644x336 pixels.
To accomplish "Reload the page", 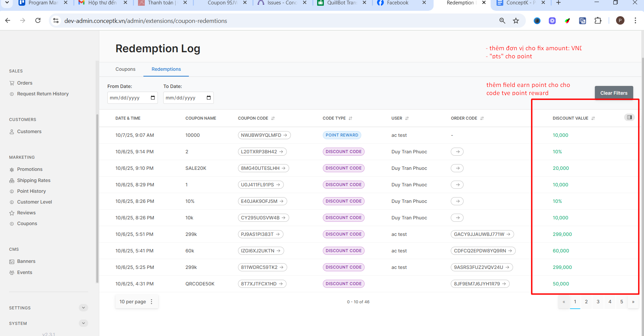I will 38,21.
